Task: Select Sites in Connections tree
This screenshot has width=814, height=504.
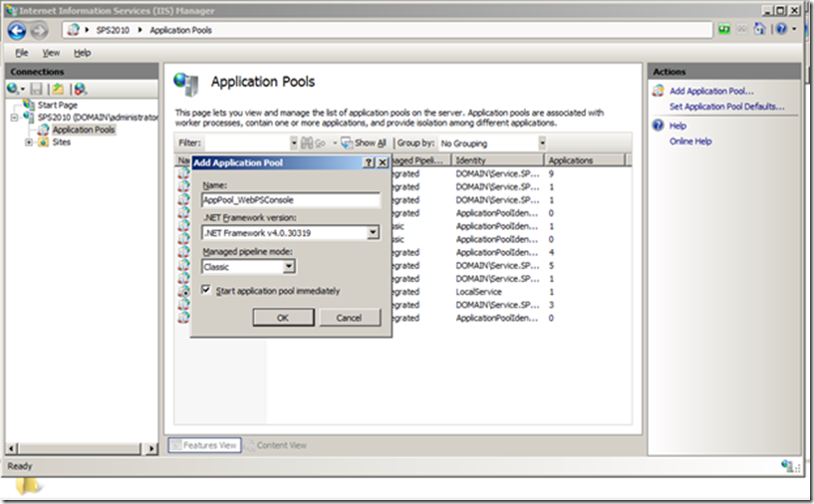Action: click(x=61, y=142)
